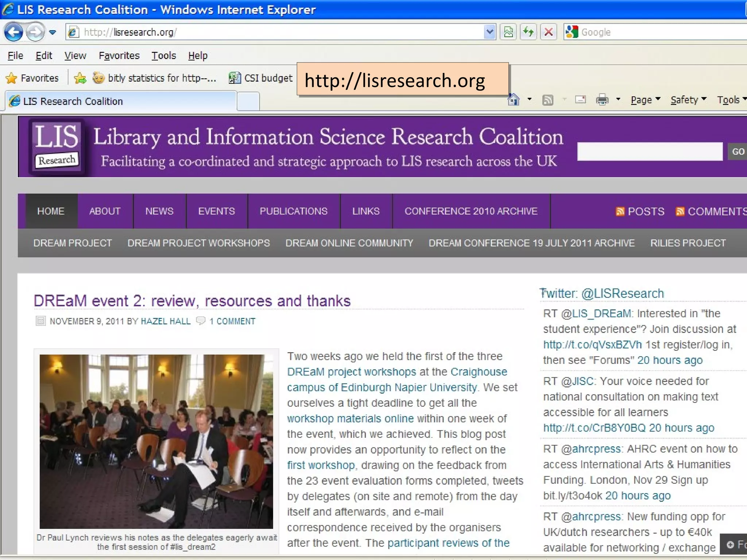Open the Tools command bar dropdown
The height and width of the screenshot is (560, 747).
point(731,100)
